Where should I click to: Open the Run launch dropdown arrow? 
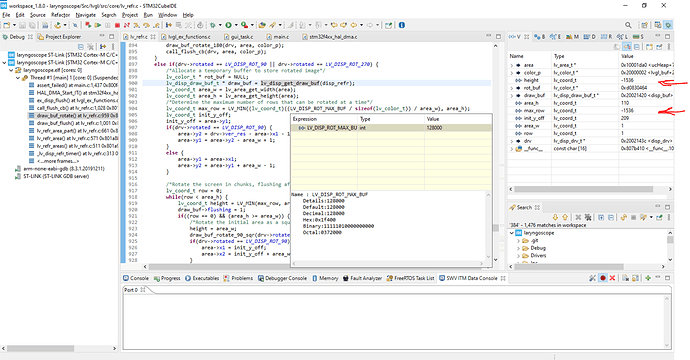[x=236, y=25]
